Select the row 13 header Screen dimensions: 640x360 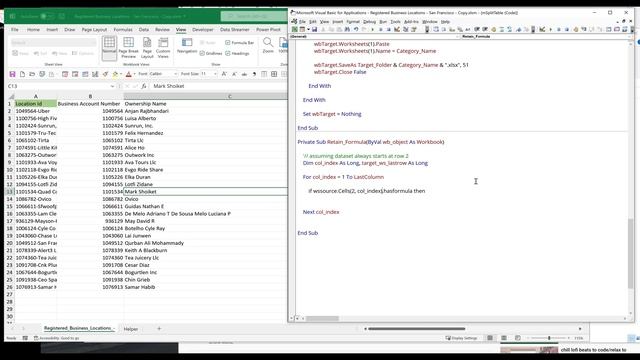pyautogui.click(x=9, y=191)
